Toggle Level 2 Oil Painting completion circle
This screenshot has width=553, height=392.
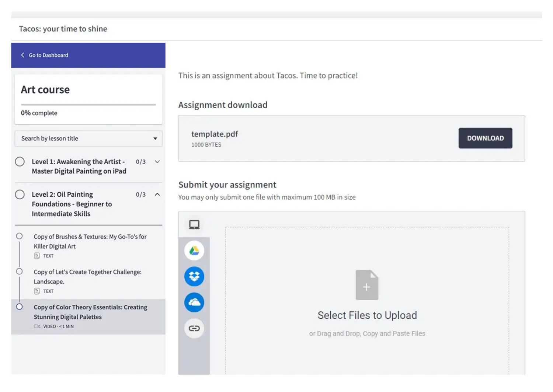pyautogui.click(x=20, y=195)
